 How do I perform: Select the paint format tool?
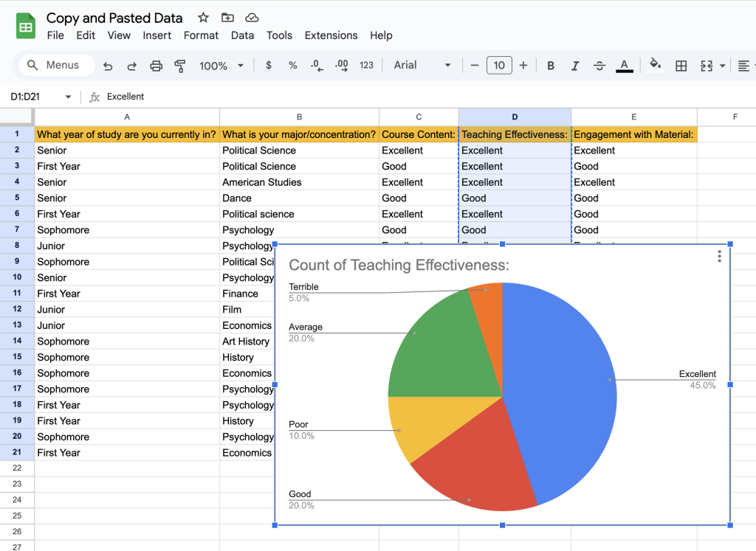tap(180, 66)
